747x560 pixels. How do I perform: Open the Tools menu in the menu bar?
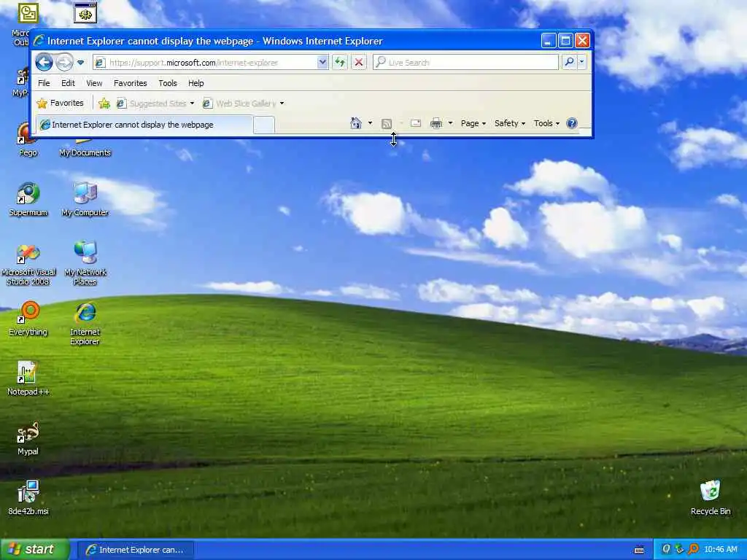(x=168, y=83)
